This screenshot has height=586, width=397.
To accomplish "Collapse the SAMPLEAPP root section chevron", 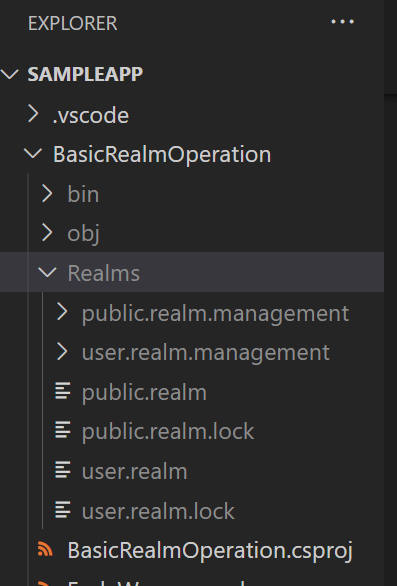I will click(x=10, y=74).
